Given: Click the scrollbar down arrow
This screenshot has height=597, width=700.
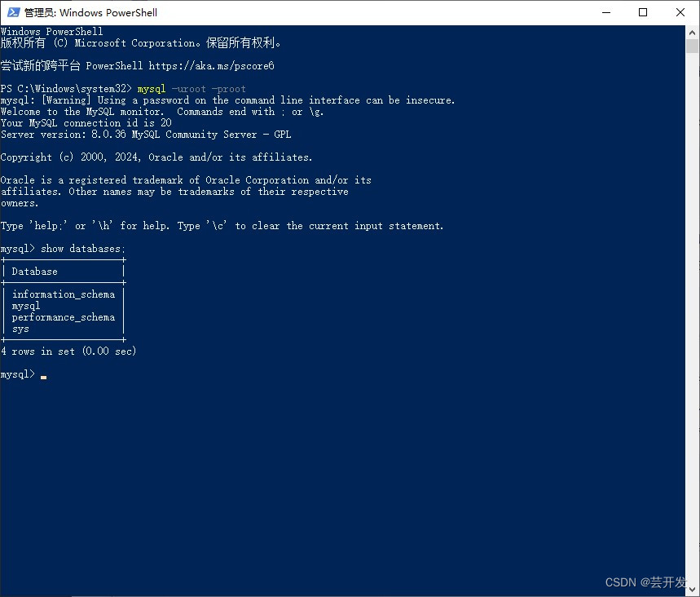Looking at the screenshot, I should pyautogui.click(x=693, y=590).
